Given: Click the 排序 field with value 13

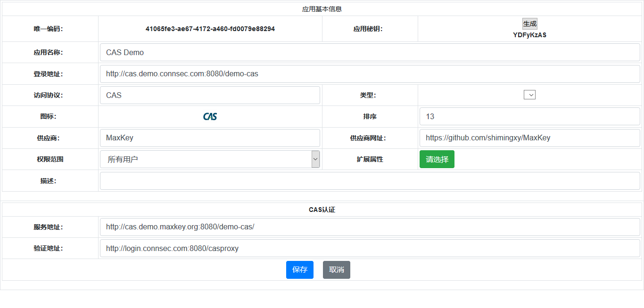Looking at the screenshot, I should (x=529, y=116).
